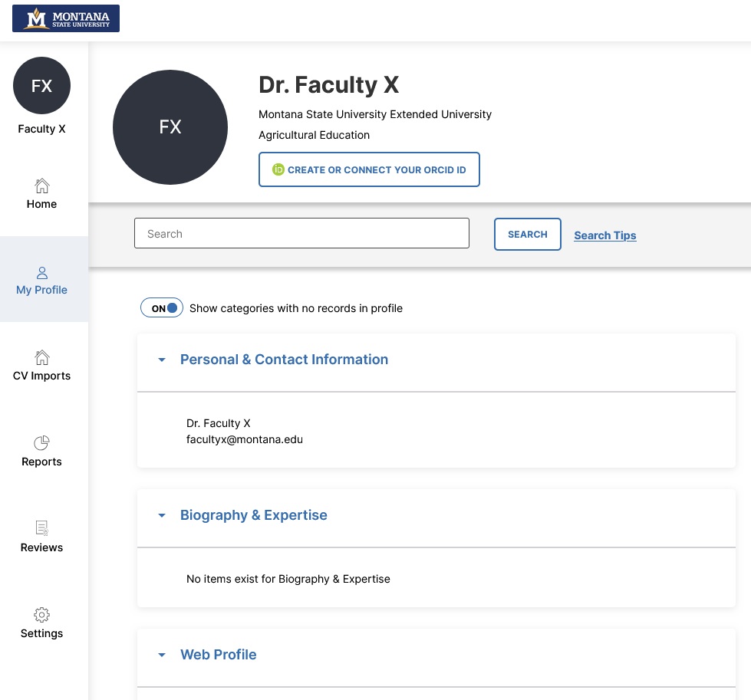Image resolution: width=751 pixels, height=700 pixels.
Task: Click the Biography & Expertise heading
Action: point(253,514)
